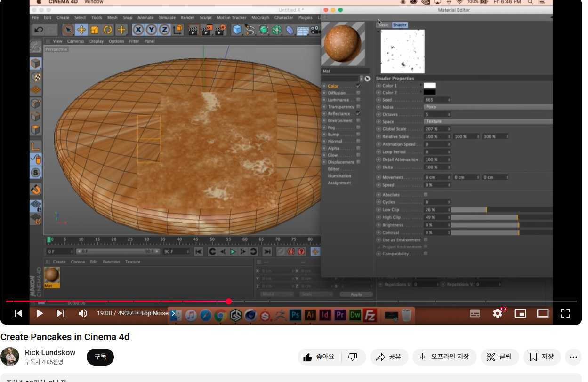
Task: Toggle the Luminance channel checkbox
Action: click(x=358, y=100)
